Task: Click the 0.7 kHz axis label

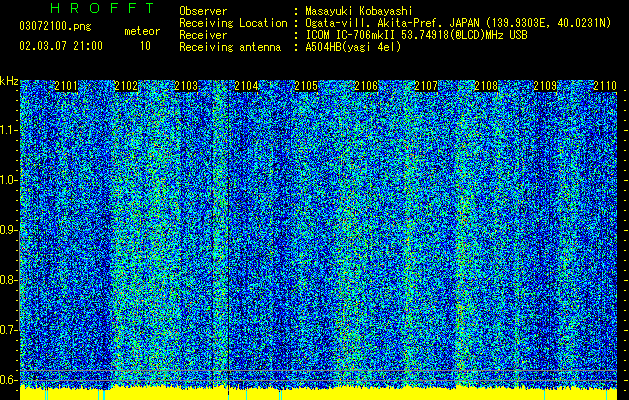Action: (x=8, y=330)
